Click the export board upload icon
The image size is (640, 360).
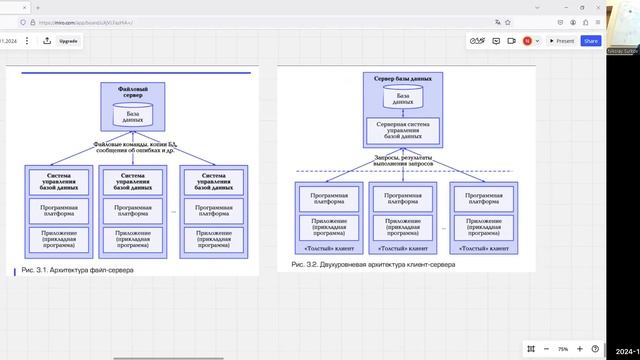point(47,41)
